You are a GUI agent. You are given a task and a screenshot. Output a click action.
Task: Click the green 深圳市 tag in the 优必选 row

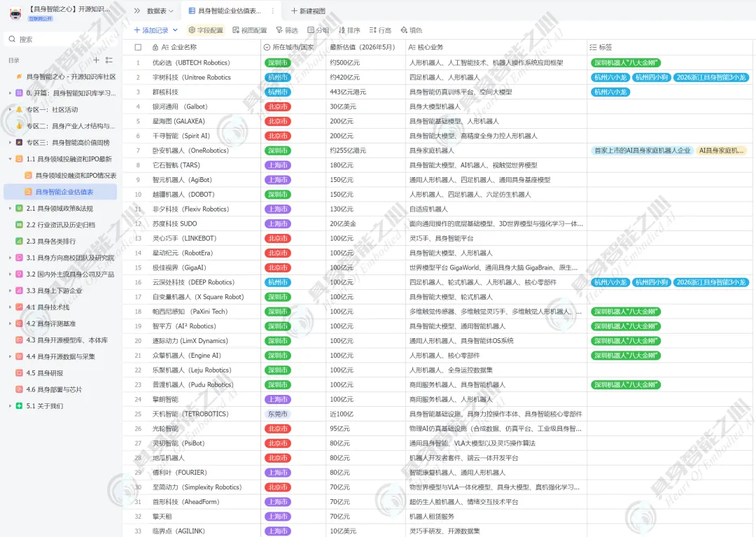tap(278, 63)
